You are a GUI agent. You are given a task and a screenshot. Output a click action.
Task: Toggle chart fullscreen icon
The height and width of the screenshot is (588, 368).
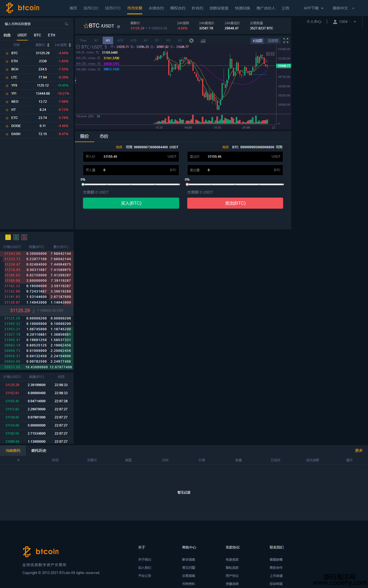pos(286,40)
